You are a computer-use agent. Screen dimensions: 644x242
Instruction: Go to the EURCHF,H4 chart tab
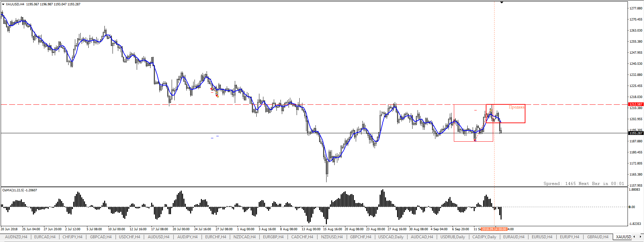click(x=215, y=237)
